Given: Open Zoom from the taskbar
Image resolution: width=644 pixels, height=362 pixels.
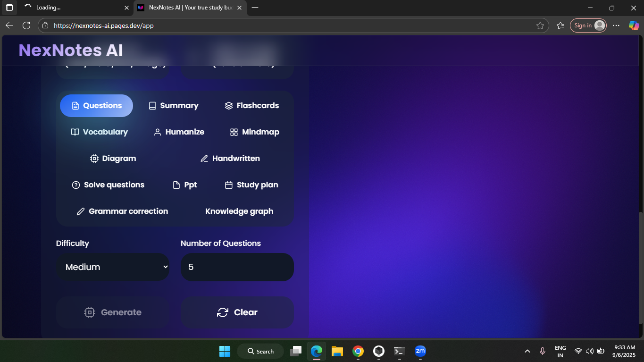Looking at the screenshot, I should pyautogui.click(x=420, y=351).
